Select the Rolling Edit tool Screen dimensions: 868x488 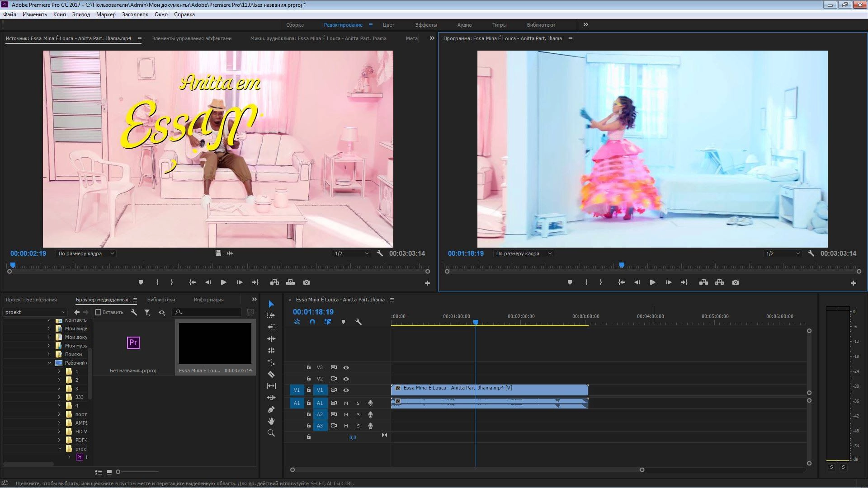point(271,338)
